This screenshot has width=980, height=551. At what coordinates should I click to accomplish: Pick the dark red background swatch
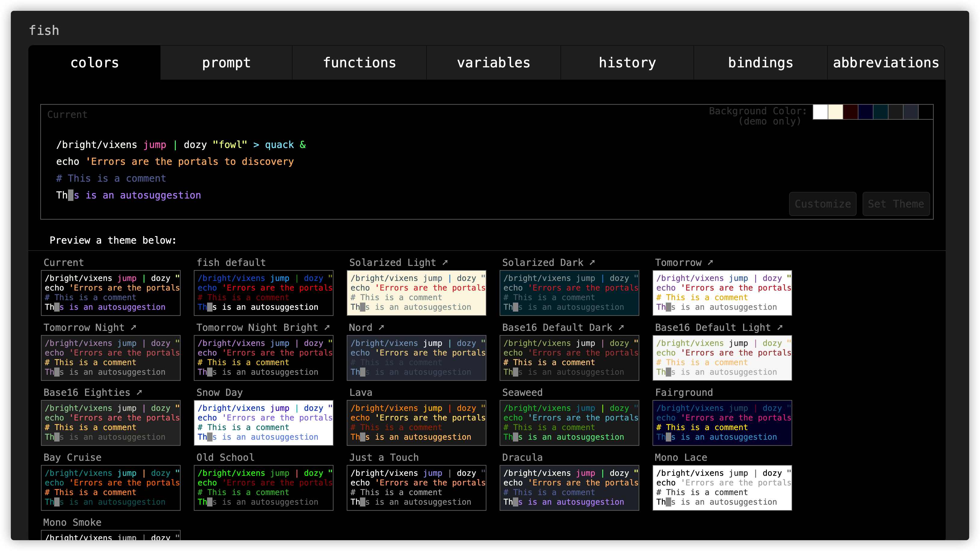[x=851, y=112]
